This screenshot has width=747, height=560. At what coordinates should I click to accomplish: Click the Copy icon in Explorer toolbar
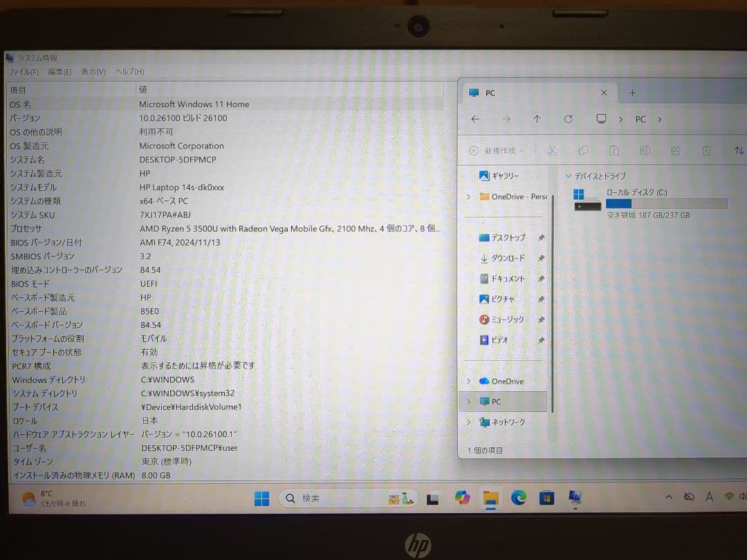(x=583, y=150)
